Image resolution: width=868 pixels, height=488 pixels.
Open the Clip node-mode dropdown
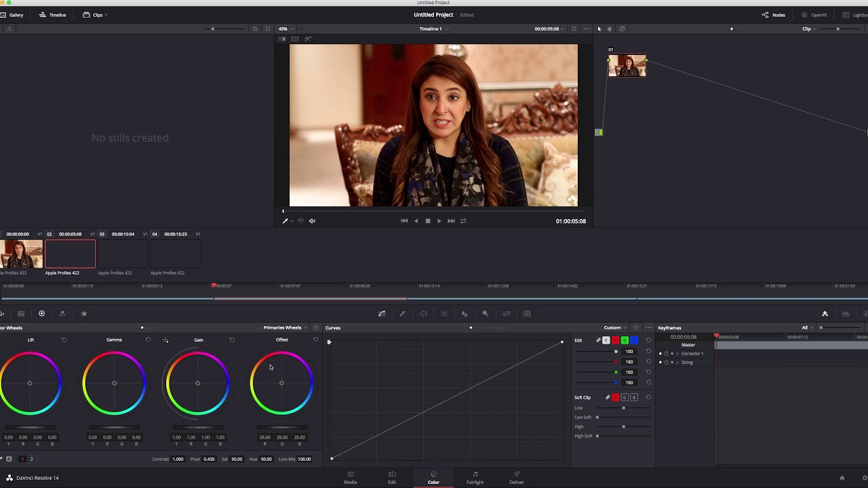click(x=810, y=29)
